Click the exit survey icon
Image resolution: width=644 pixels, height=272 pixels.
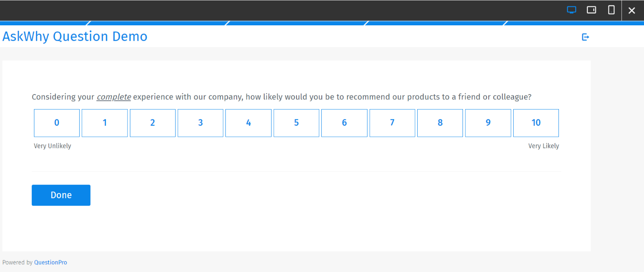click(586, 37)
